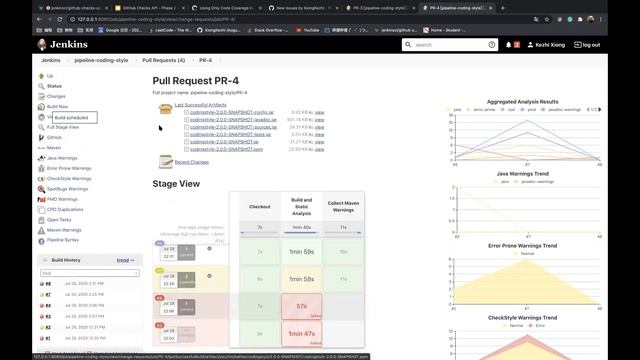Click the 1min 59s Build and Static Analysis cell

point(302,252)
